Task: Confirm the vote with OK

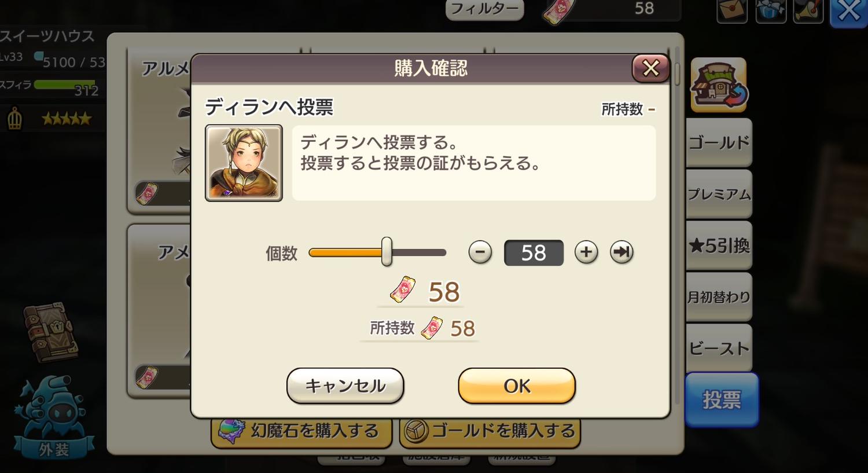Action: 517,386
